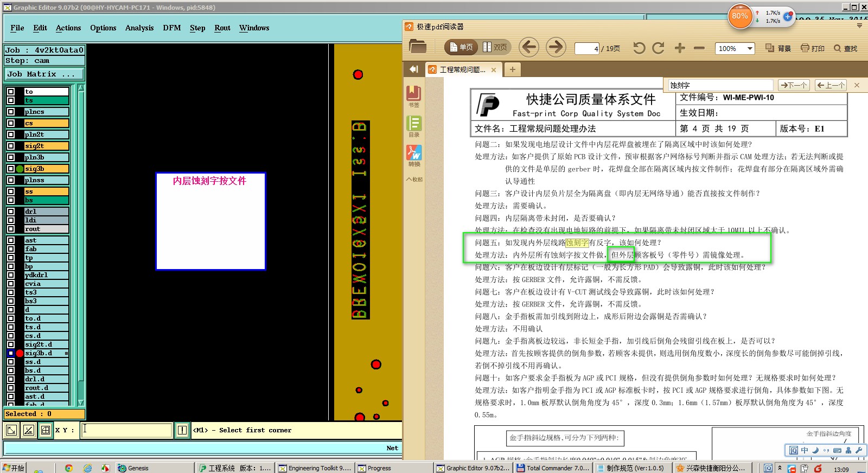
Task: Click the find (查找) button
Action: tap(846, 48)
